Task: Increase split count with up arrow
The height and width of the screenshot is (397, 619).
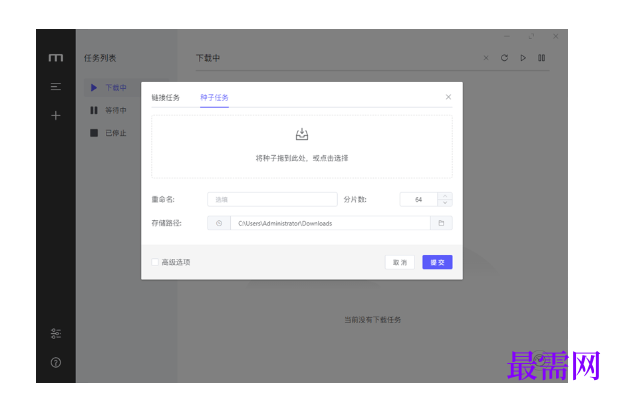Action: [445, 196]
